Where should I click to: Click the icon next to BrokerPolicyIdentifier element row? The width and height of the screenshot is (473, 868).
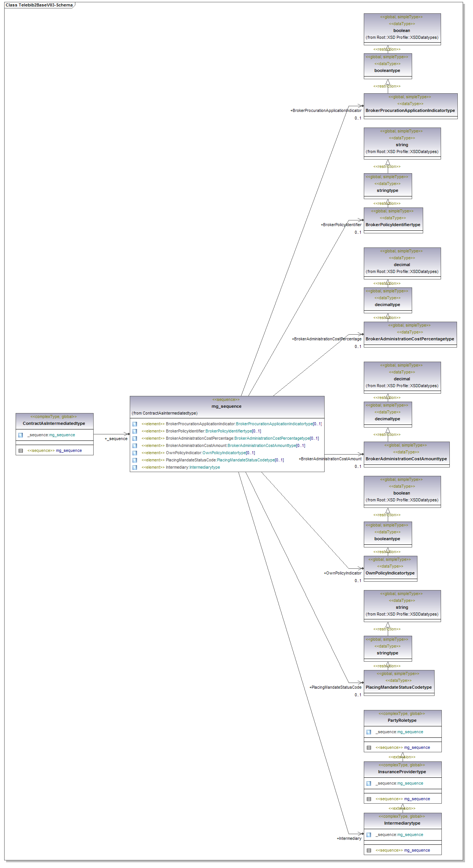135,431
